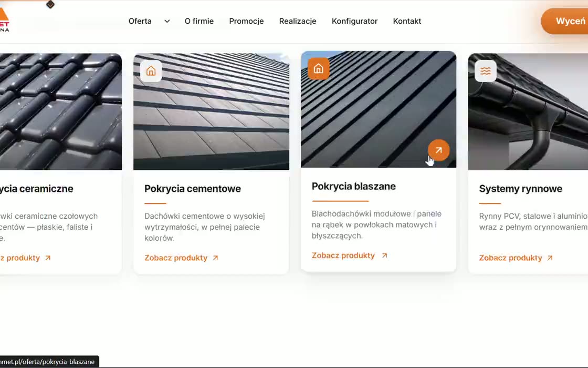Click the description starting 'Dachówki cementowe o wysokiej'
This screenshot has height=368, width=588.
coord(205,227)
